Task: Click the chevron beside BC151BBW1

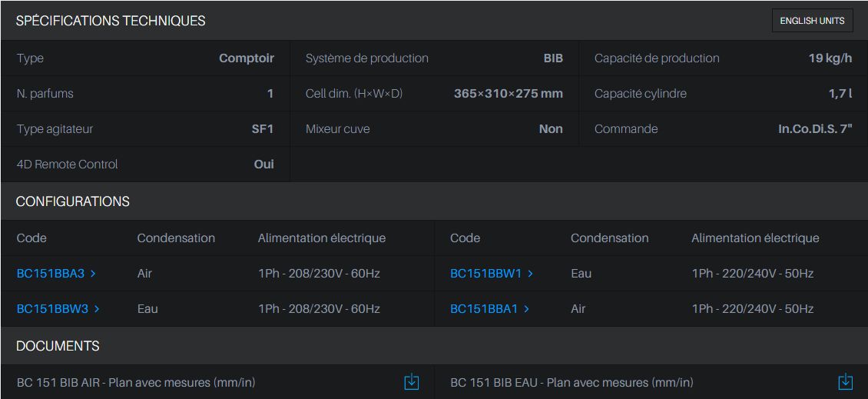Action: click(x=530, y=274)
